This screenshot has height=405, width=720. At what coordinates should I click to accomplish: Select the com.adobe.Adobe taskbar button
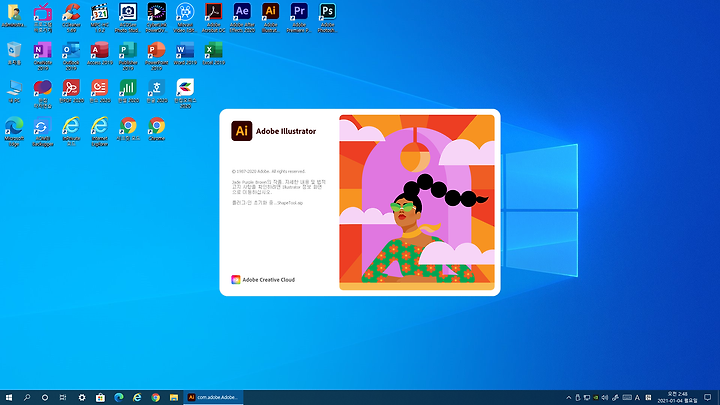[x=213, y=397]
